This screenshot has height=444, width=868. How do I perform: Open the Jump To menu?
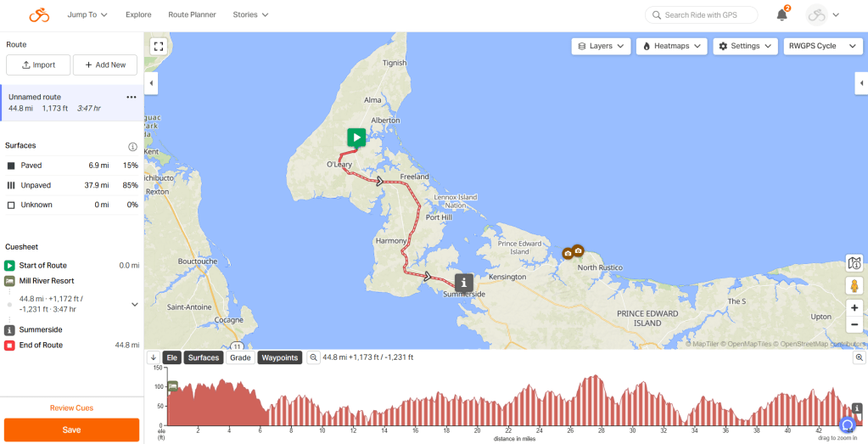[x=88, y=15]
